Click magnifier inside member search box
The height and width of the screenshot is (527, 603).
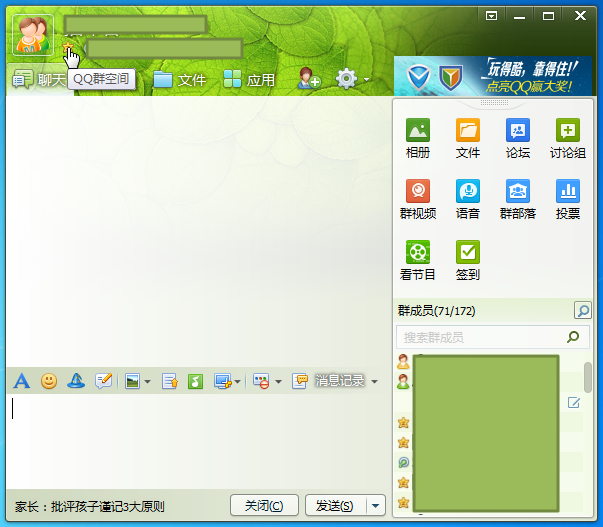[573, 337]
